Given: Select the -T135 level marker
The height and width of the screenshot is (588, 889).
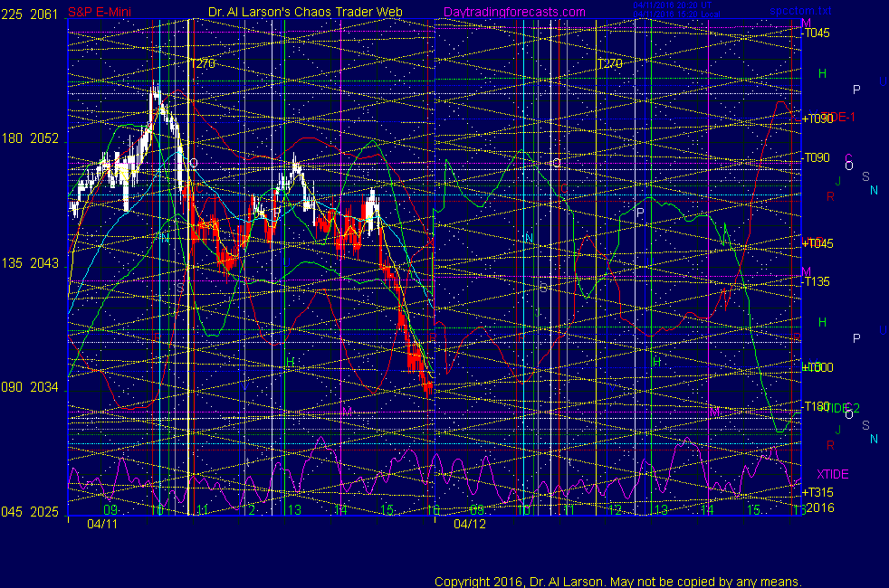Looking at the screenshot, I should pos(817,281).
